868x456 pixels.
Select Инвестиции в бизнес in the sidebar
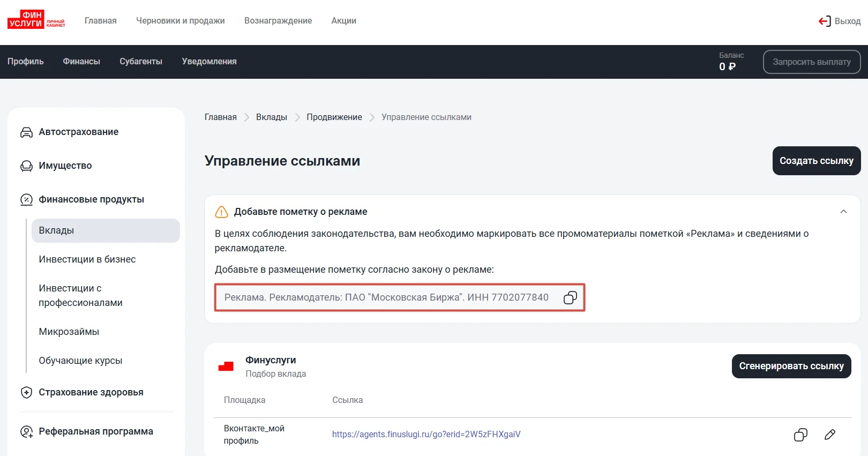click(x=87, y=259)
